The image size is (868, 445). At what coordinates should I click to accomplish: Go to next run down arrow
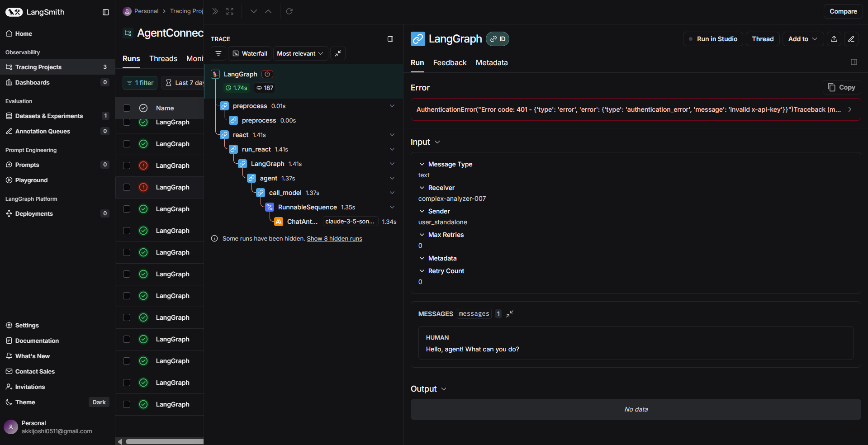(x=254, y=11)
